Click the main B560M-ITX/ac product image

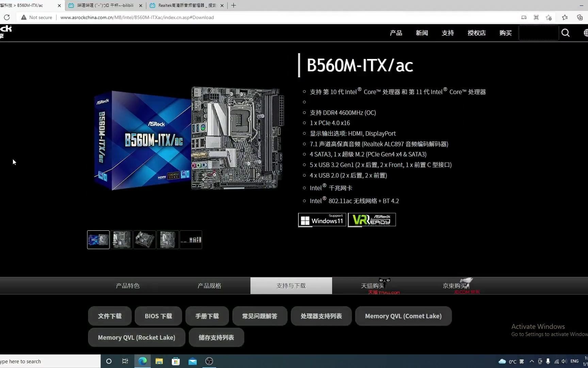188,139
